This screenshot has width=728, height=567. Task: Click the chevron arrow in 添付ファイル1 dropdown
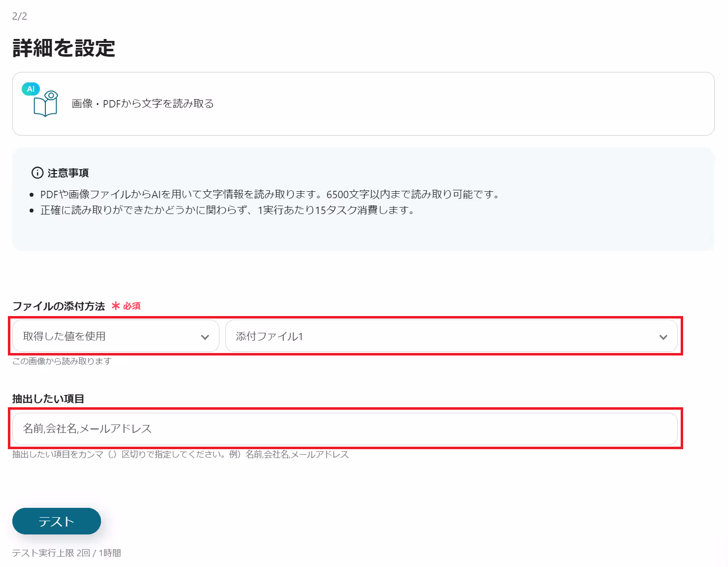click(663, 337)
